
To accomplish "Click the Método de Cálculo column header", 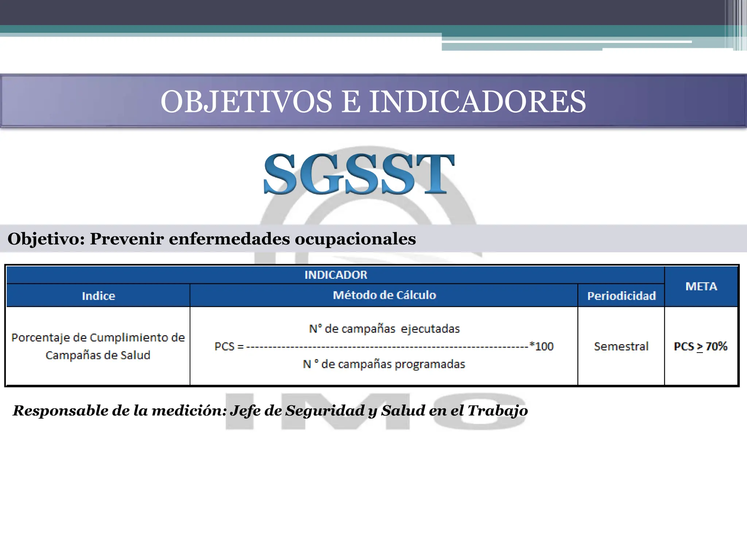I will pos(384,295).
